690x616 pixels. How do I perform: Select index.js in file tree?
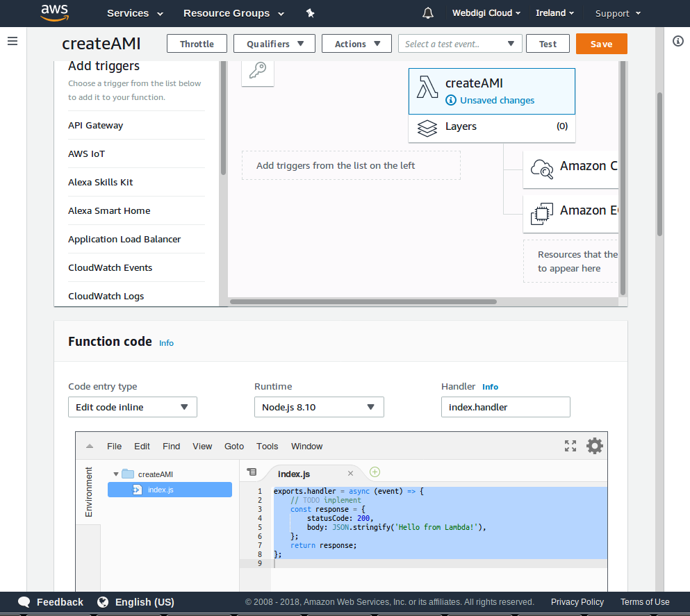point(170,490)
